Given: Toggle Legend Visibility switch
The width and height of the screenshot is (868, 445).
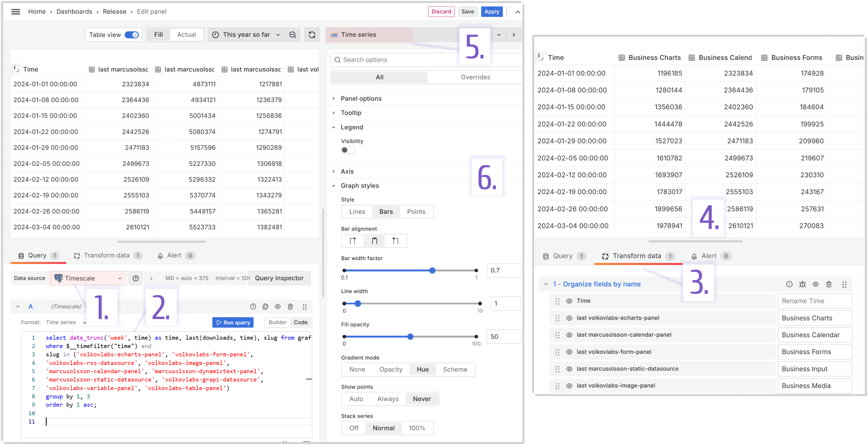Looking at the screenshot, I should tap(348, 150).
